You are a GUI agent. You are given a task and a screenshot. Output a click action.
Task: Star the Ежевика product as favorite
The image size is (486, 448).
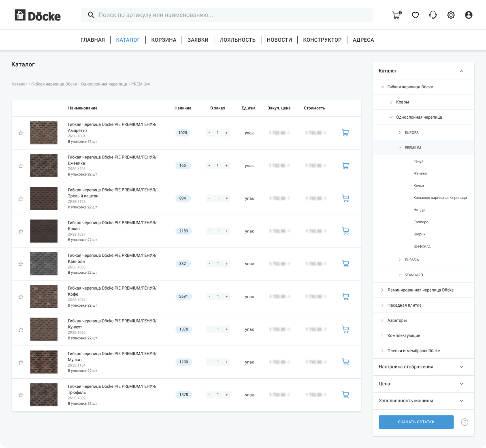[21, 166]
